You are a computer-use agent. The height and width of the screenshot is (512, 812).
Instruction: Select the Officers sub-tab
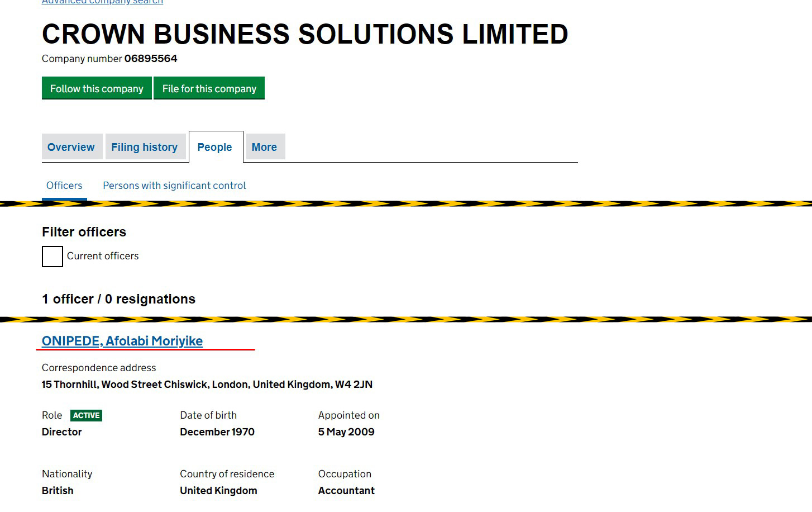pos(64,186)
